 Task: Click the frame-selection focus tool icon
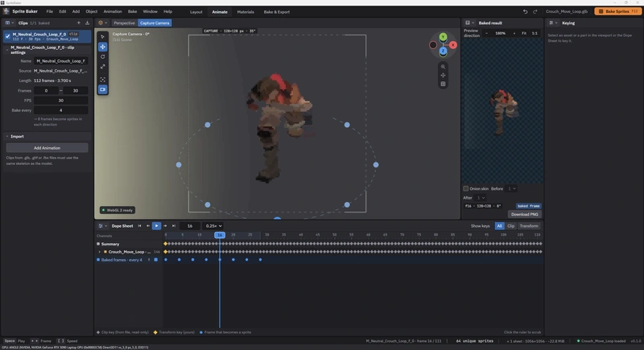pos(103,80)
